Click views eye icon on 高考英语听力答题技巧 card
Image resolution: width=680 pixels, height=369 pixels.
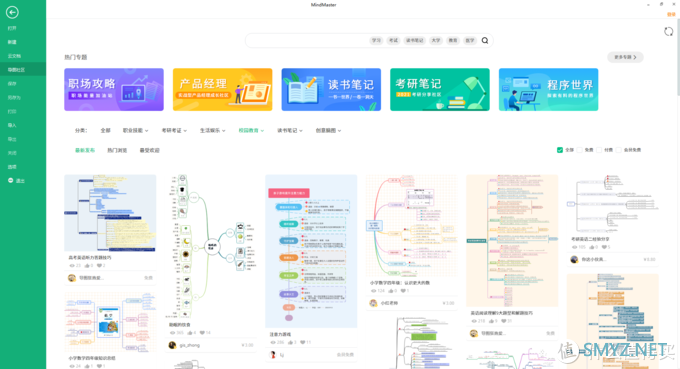point(72,265)
